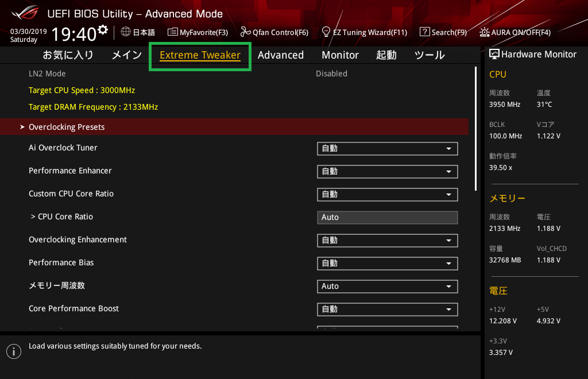Screen dimensions: 588x379
Task: Open the ツール tab
Action: click(430, 55)
